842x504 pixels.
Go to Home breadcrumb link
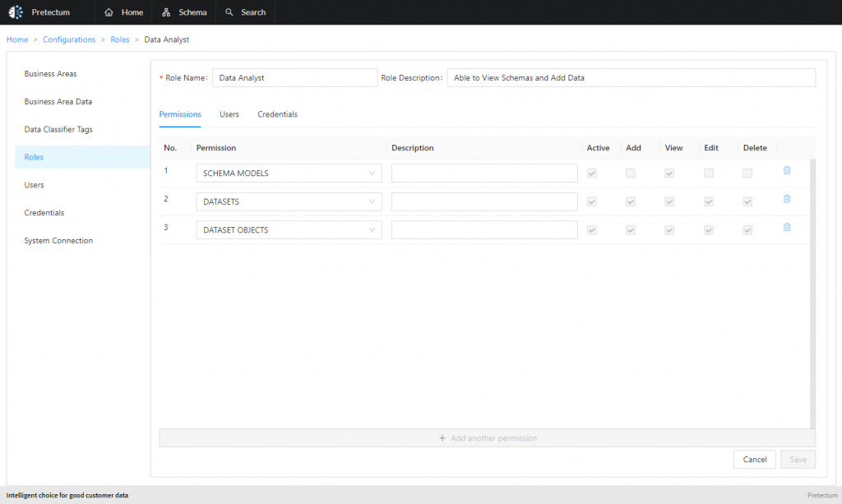(x=17, y=39)
